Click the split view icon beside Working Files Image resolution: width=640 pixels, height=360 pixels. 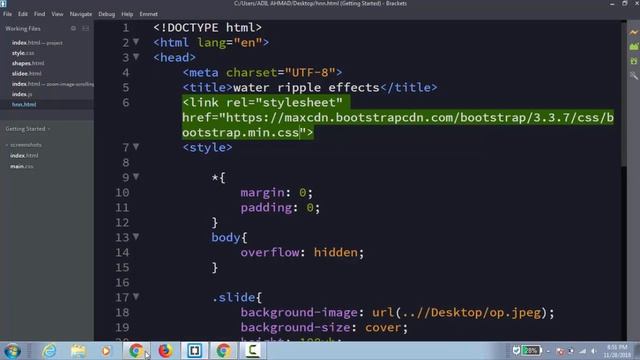coord(85,29)
